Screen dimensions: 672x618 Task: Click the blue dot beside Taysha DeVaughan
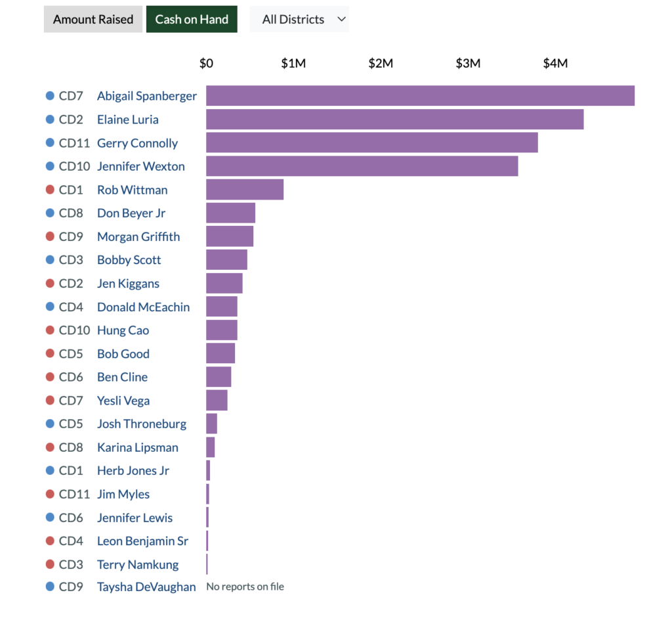pyautogui.click(x=50, y=587)
